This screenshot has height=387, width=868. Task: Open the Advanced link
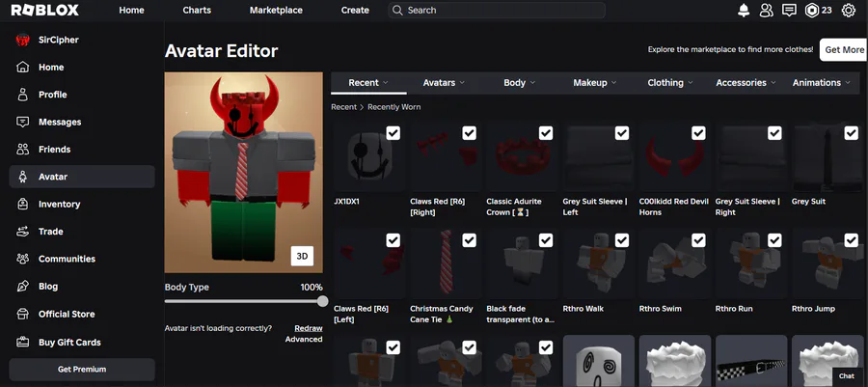point(304,339)
